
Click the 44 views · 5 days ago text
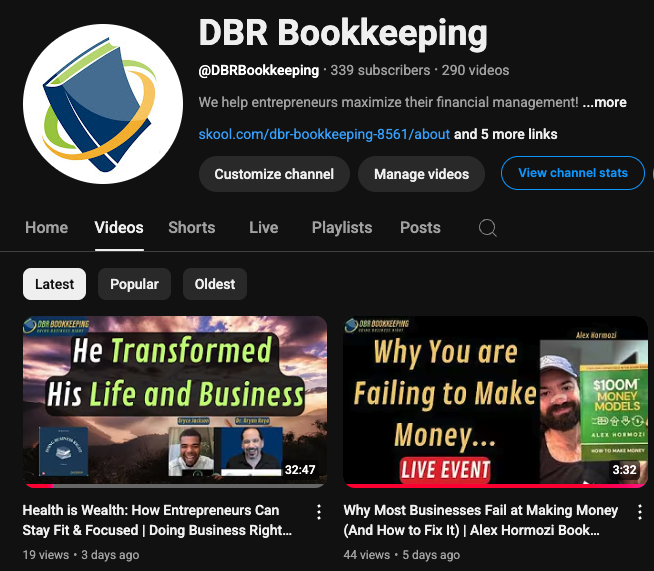tap(402, 555)
